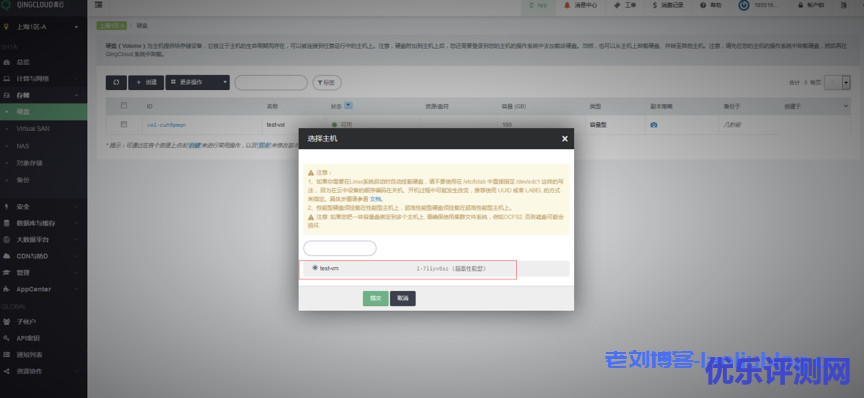Open the 文档 documentation link in the notice
The height and width of the screenshot is (398, 864).
pos(375,198)
